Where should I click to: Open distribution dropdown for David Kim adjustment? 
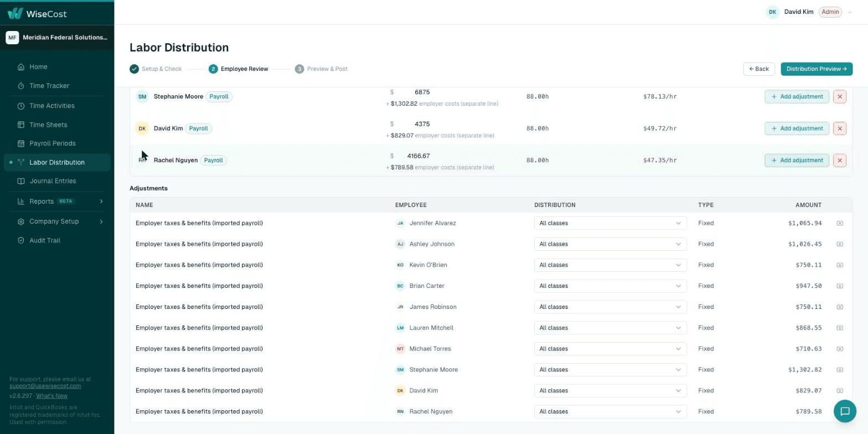click(611, 391)
